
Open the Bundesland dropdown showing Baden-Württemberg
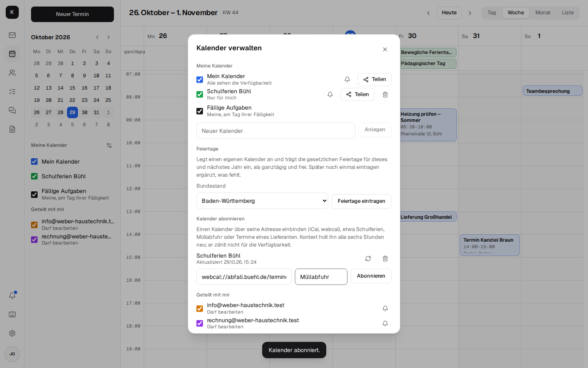(x=262, y=201)
